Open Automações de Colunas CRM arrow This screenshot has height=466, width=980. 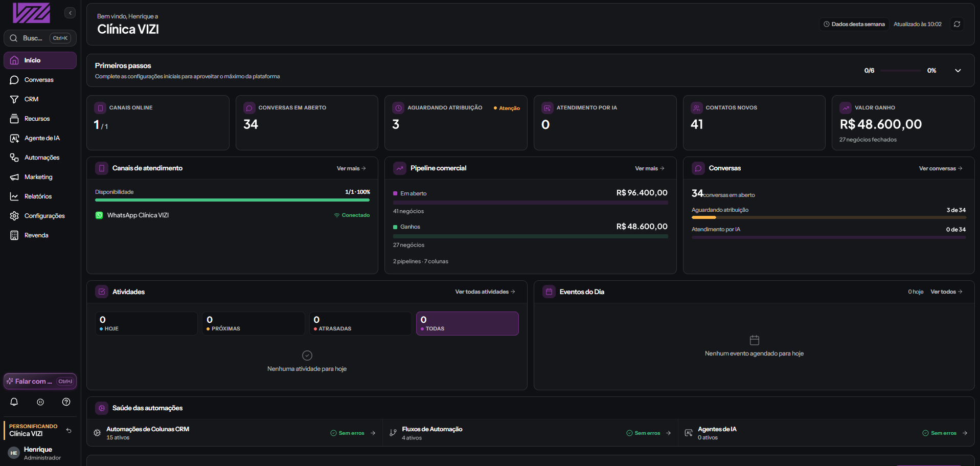tap(373, 433)
